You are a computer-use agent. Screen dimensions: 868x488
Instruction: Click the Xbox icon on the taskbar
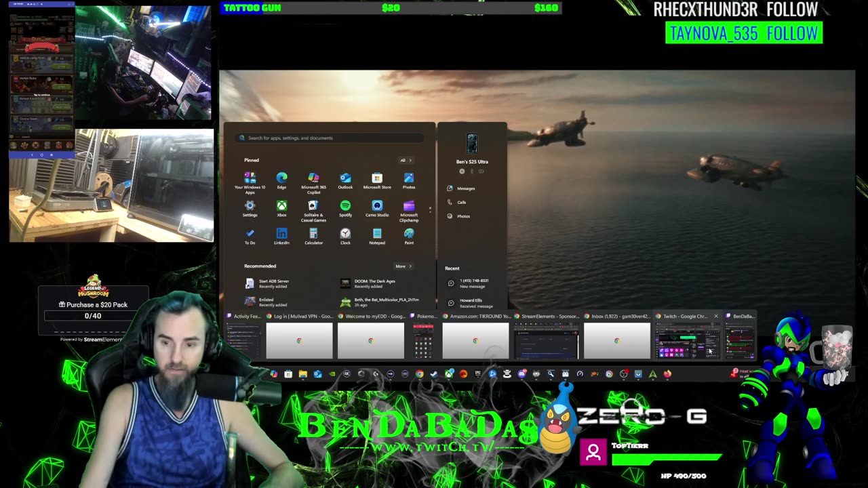point(449,373)
